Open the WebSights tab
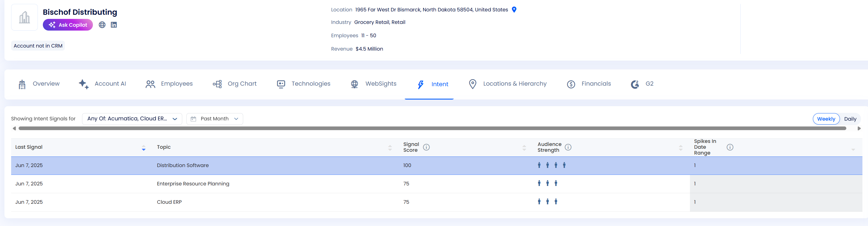Screen dimensions: 868x226 pos(373,84)
